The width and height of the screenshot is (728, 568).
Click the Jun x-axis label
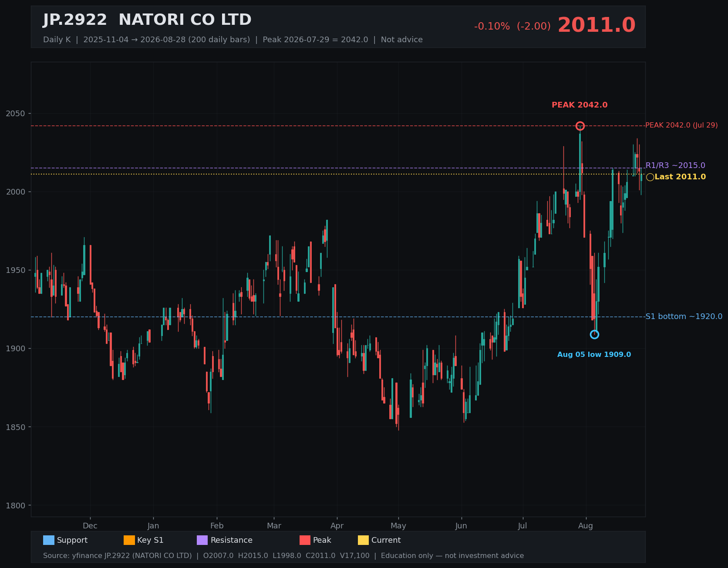461,526
